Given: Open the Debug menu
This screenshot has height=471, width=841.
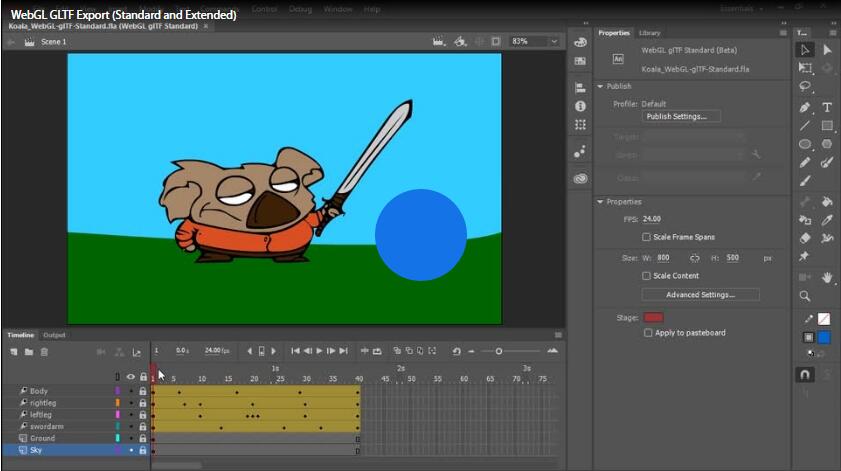Looking at the screenshot, I should pos(300,9).
